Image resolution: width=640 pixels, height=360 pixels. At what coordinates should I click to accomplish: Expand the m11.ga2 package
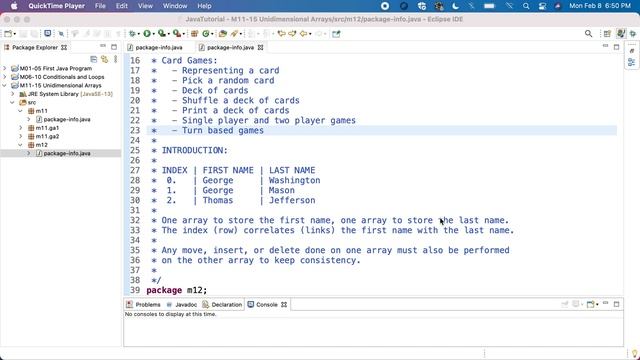(20, 136)
